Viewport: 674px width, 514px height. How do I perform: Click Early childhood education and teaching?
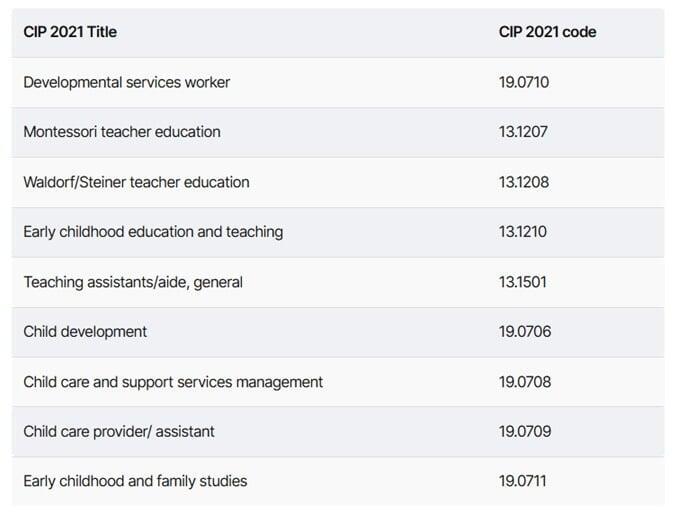coord(153,232)
